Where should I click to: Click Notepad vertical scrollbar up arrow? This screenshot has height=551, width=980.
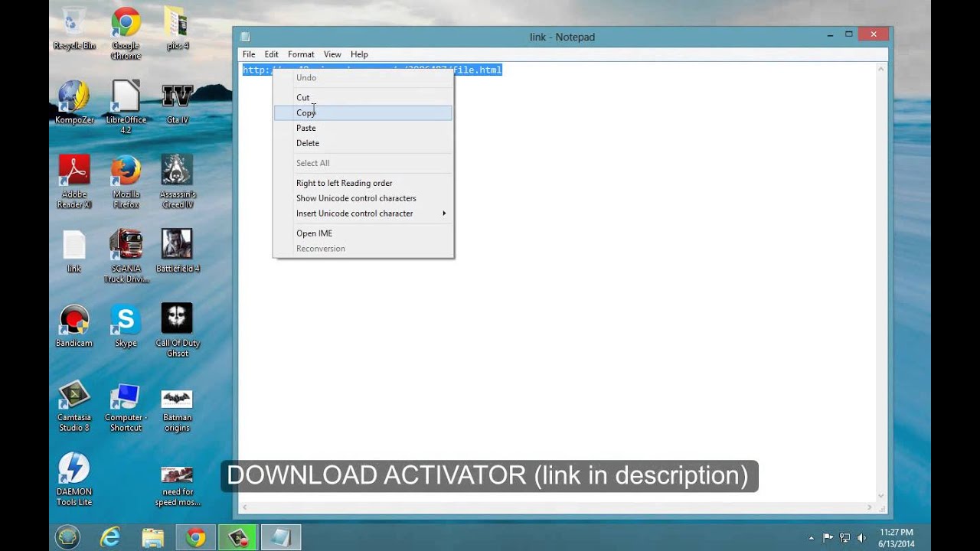coord(881,69)
